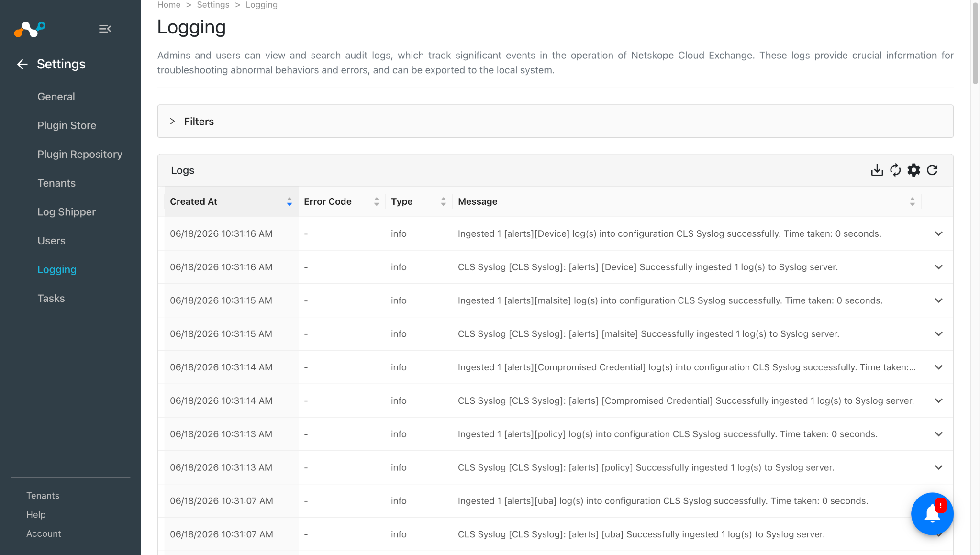Open the notifications bell button

click(x=932, y=514)
